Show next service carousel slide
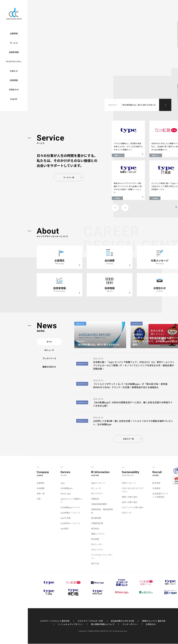Viewport: 178px width, 644px height. coord(125,208)
